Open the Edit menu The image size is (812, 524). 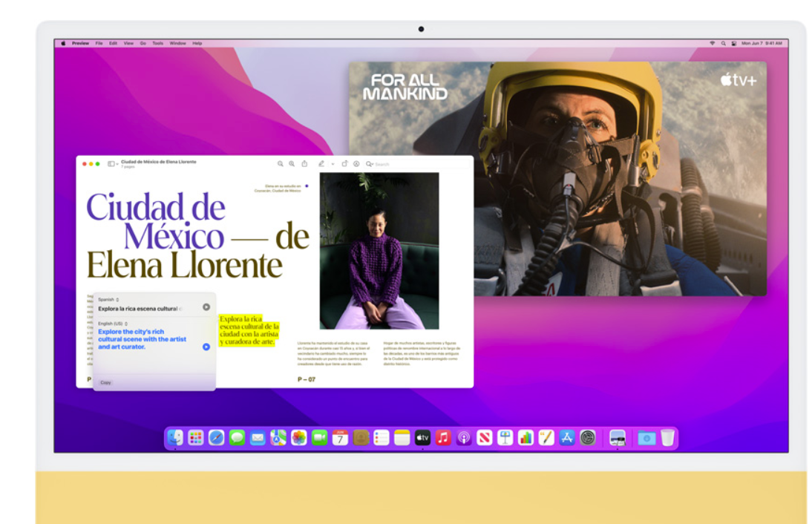113,44
